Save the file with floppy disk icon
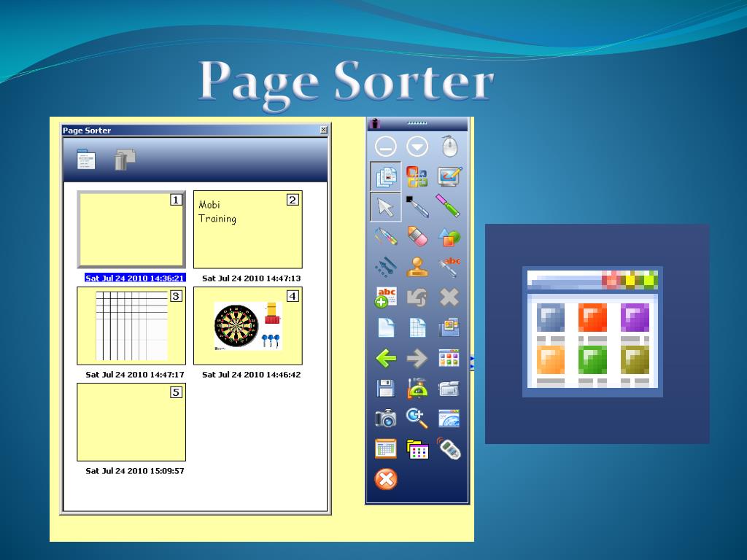This screenshot has height=560, width=747. click(385, 388)
